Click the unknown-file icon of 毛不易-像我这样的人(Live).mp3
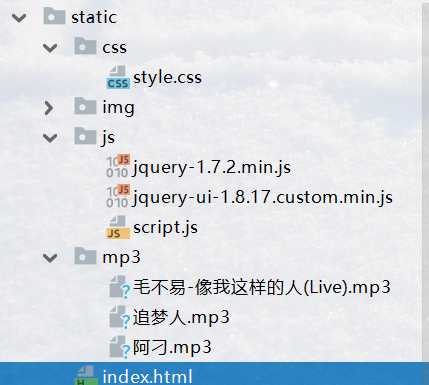 point(119,287)
